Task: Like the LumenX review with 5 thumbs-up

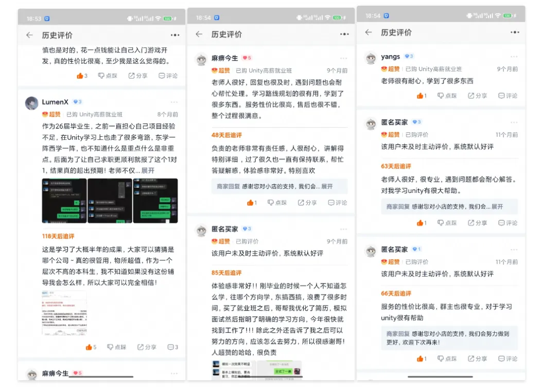Action: coord(91,347)
